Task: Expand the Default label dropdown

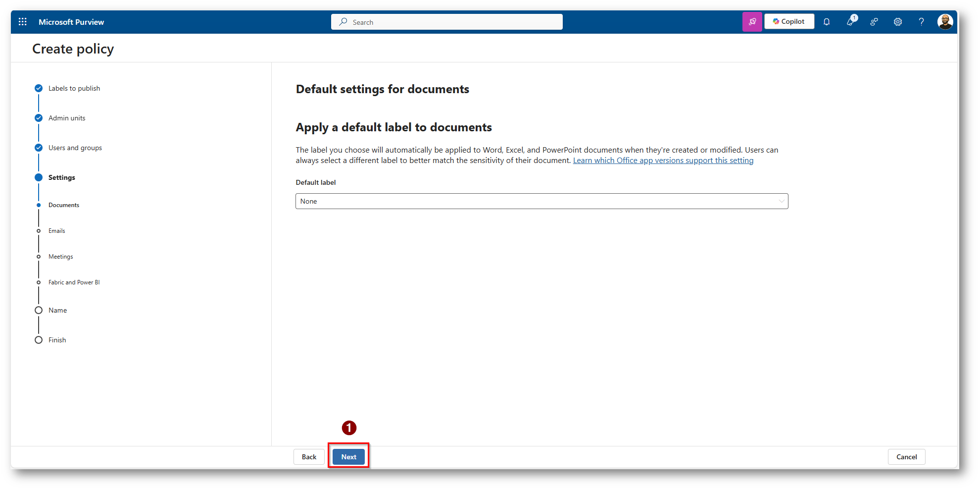Action: point(541,201)
